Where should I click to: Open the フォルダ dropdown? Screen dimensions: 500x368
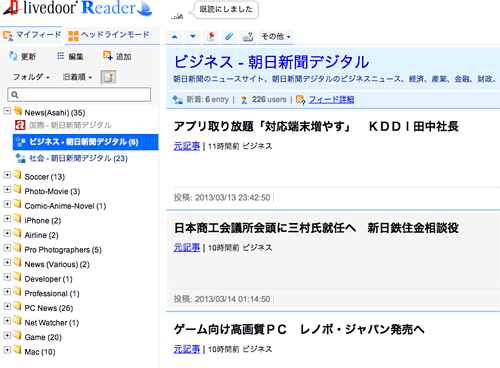click(x=31, y=77)
